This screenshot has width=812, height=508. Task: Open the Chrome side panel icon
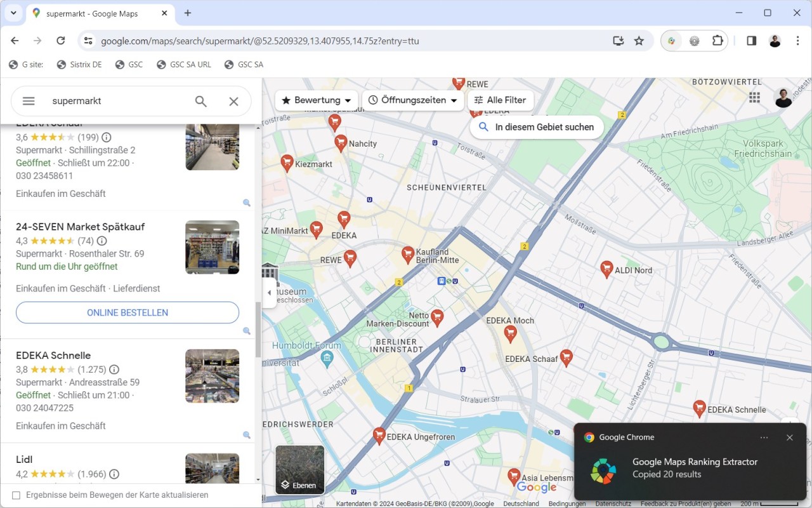752,41
